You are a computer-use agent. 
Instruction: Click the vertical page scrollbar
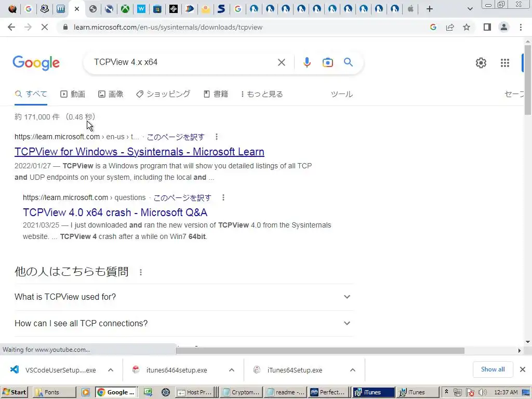(528, 79)
